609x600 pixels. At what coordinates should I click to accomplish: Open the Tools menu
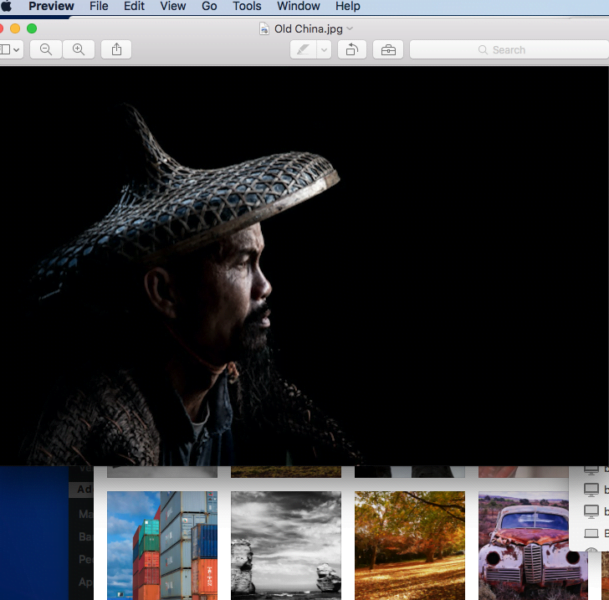click(x=247, y=6)
